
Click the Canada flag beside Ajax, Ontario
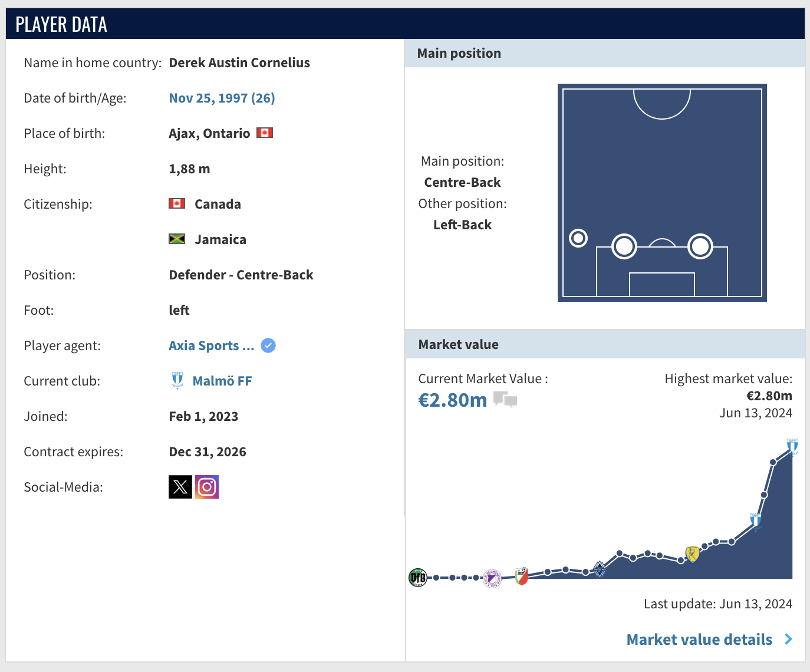click(265, 133)
